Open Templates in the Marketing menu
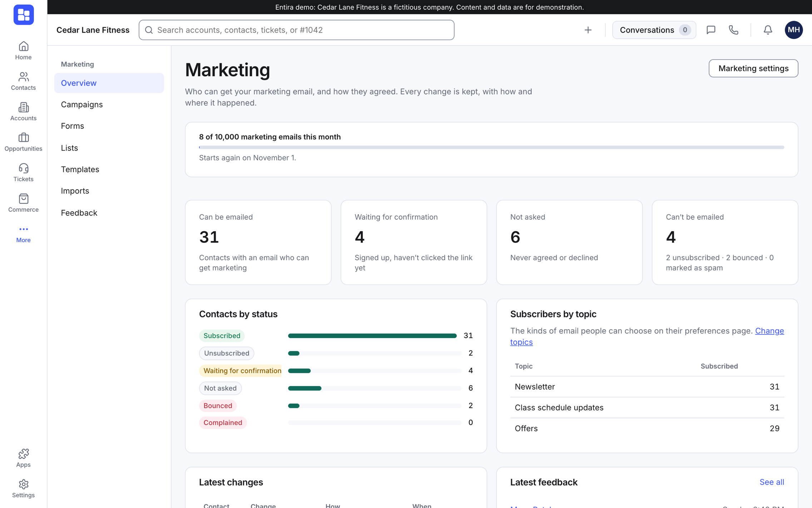 click(x=109, y=169)
